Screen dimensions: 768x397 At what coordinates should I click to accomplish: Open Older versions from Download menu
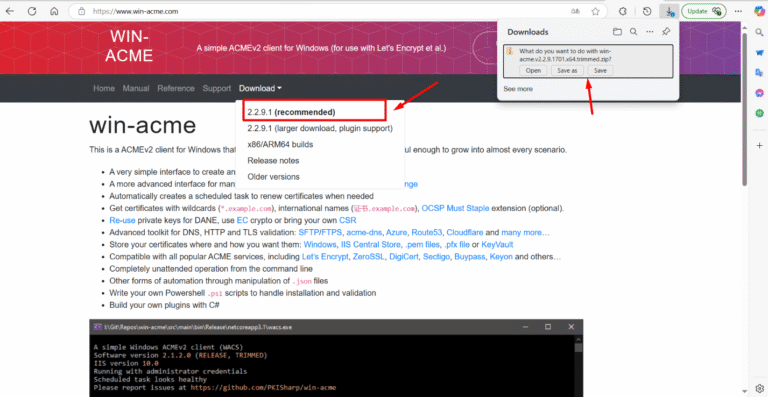(273, 177)
